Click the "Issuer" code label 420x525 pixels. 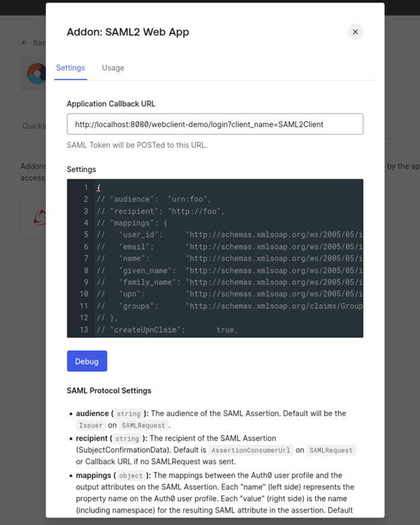click(91, 425)
